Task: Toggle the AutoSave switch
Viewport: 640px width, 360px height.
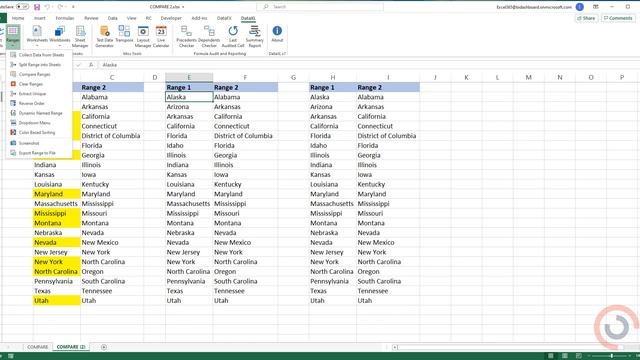Action: 22,7
